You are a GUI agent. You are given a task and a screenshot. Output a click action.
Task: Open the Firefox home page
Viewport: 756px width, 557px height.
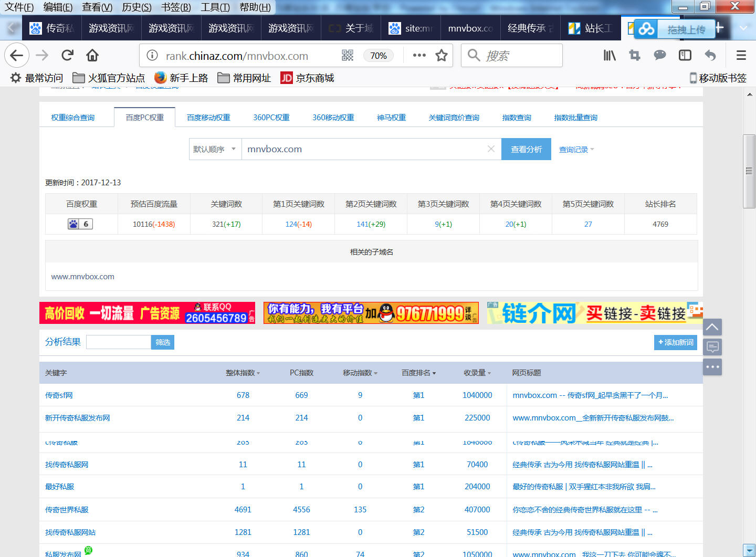coord(92,55)
